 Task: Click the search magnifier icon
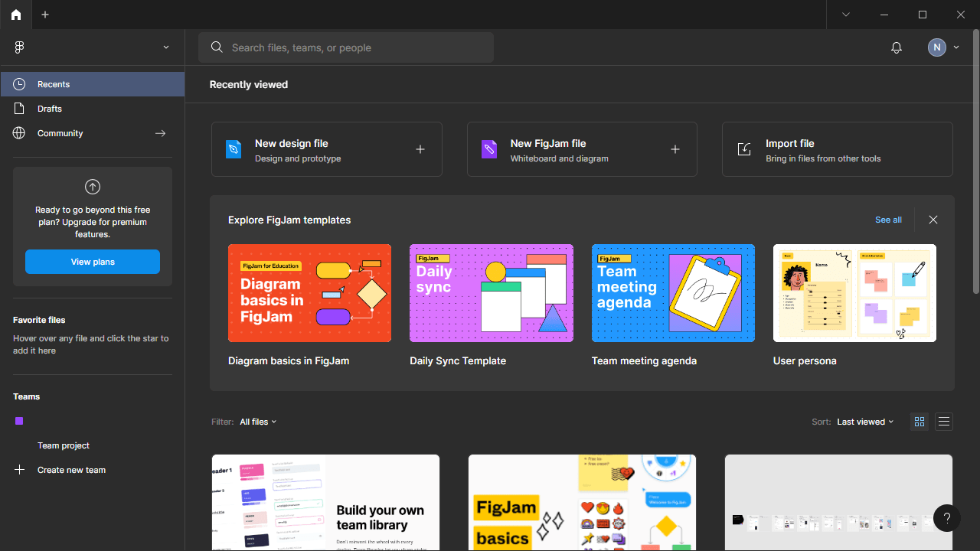click(x=217, y=47)
